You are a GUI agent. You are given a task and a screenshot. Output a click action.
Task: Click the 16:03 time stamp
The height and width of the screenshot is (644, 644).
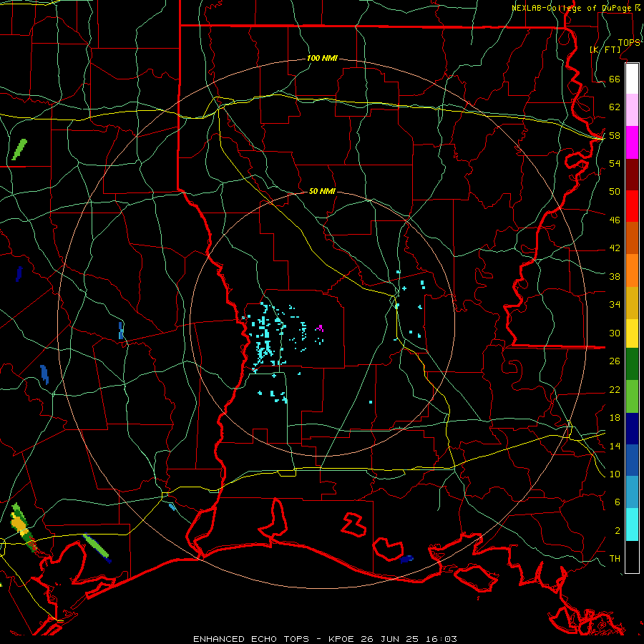click(441, 639)
